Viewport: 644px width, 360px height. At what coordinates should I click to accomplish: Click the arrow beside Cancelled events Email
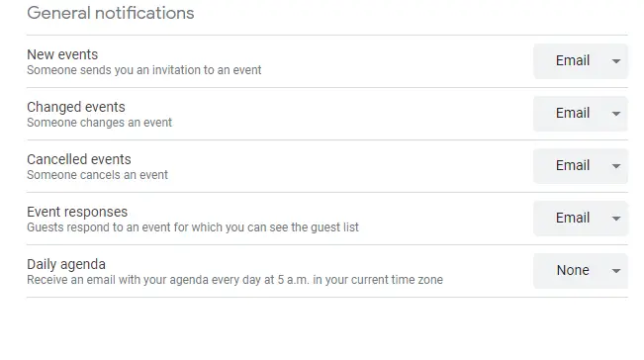point(615,166)
